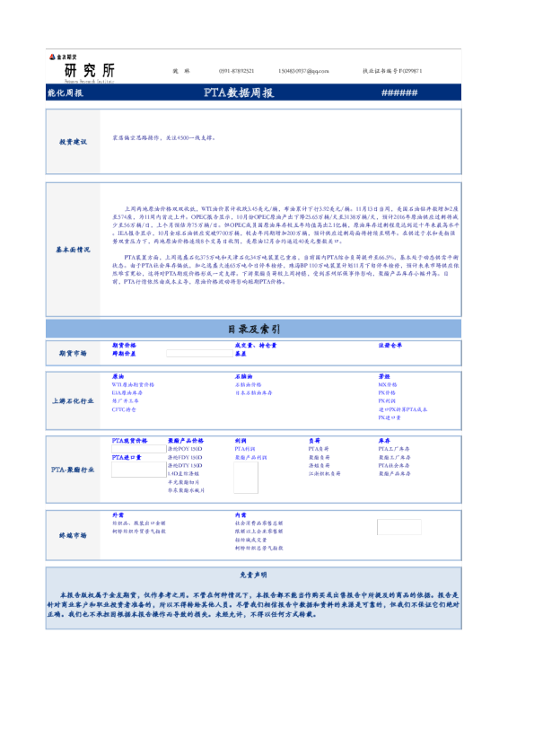This screenshot has width=534, height=756.
Task: Click the 原油 section heading link
Action: (x=118, y=376)
